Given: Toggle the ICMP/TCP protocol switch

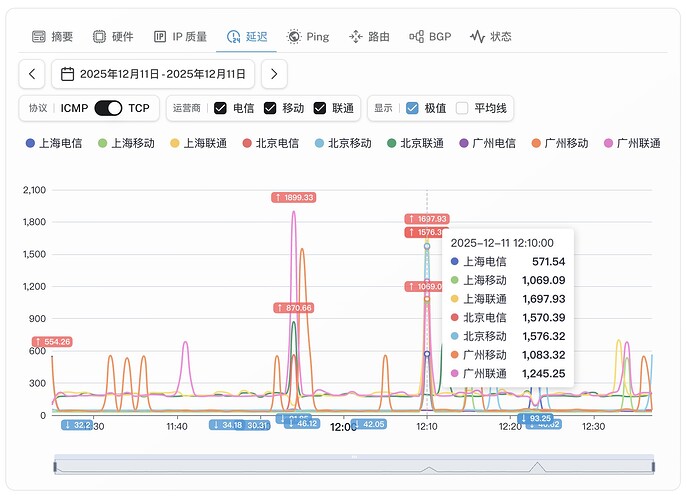Looking at the screenshot, I should 108,108.
